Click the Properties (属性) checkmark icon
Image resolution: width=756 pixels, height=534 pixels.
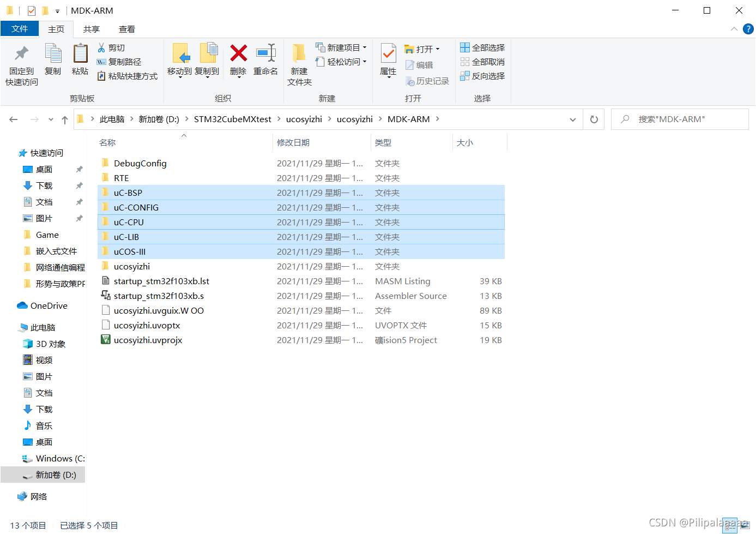pos(388,53)
